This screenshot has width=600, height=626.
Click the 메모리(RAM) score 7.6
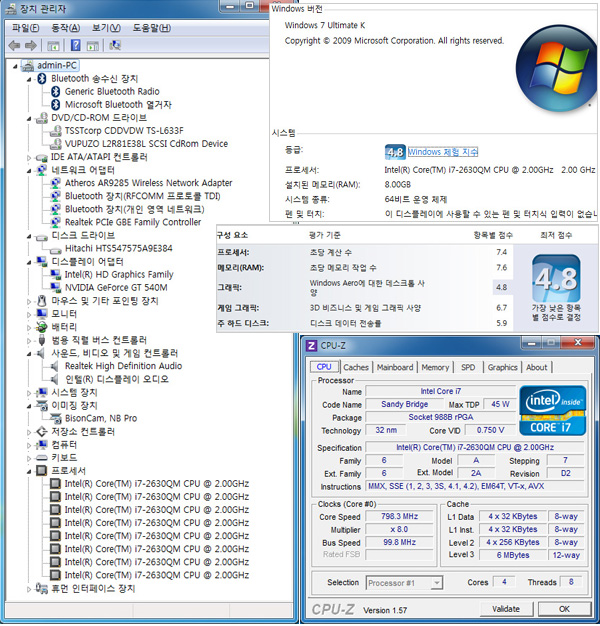click(501, 267)
